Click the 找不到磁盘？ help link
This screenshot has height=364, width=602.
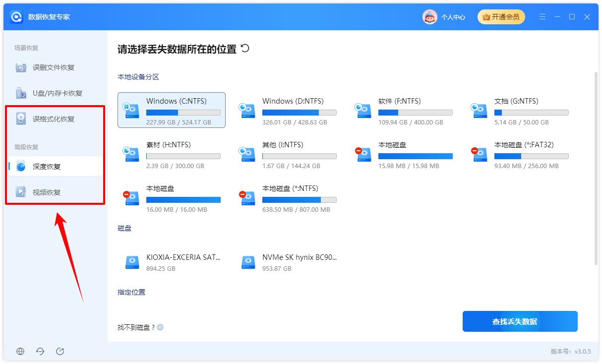tap(136, 327)
